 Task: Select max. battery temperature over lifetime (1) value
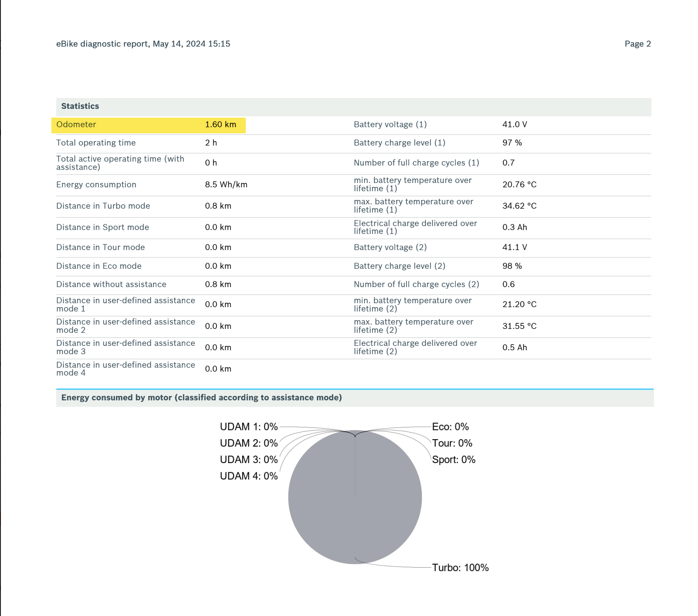[x=519, y=206]
